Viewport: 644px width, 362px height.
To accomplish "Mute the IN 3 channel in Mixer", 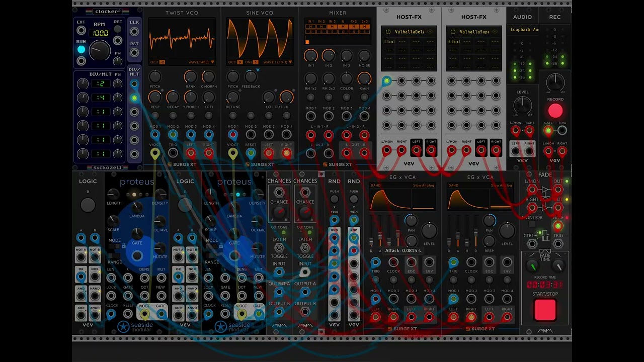I will pos(332,26).
